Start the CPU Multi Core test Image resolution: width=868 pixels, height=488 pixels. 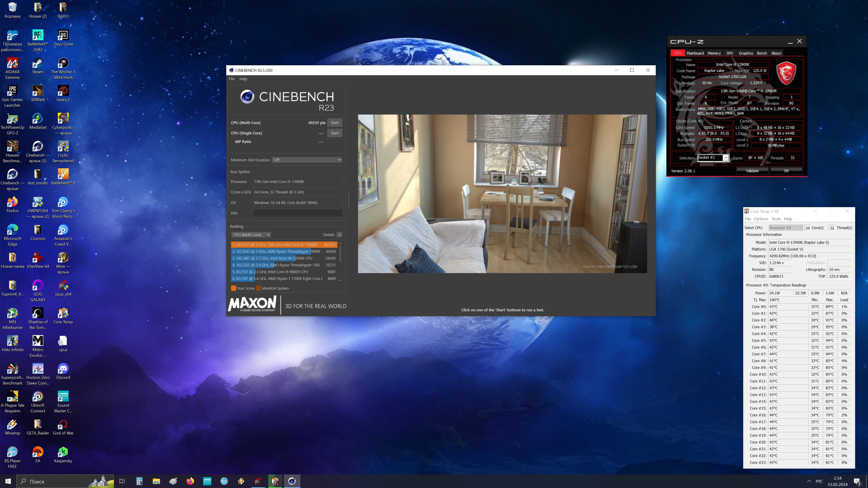pos(334,123)
